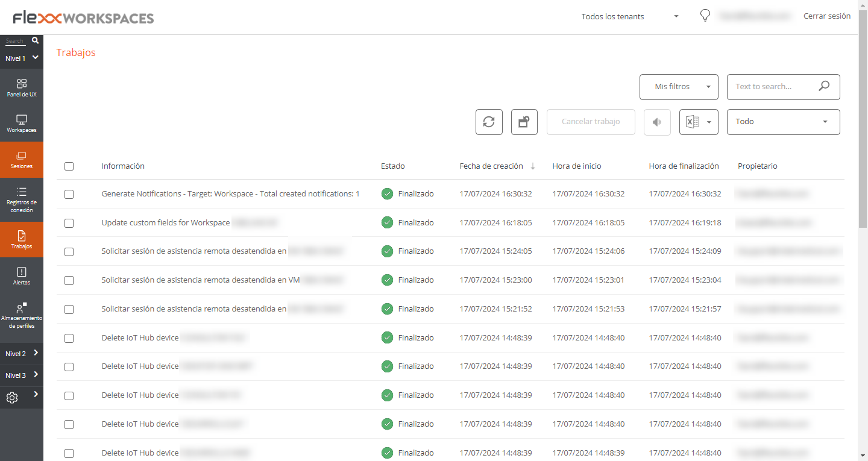868x461 pixels.
Task: Click Finalizado status in 15:23:00 row
Action: [416, 280]
